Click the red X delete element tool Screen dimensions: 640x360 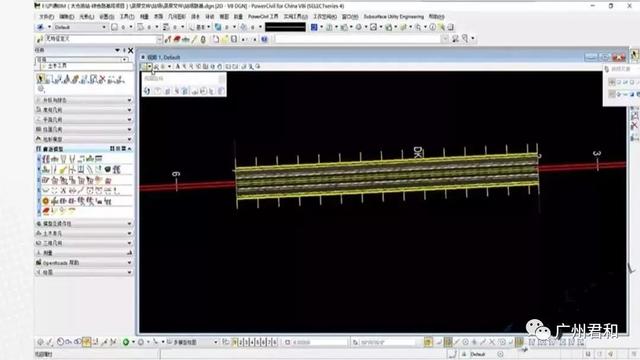(x=102, y=79)
